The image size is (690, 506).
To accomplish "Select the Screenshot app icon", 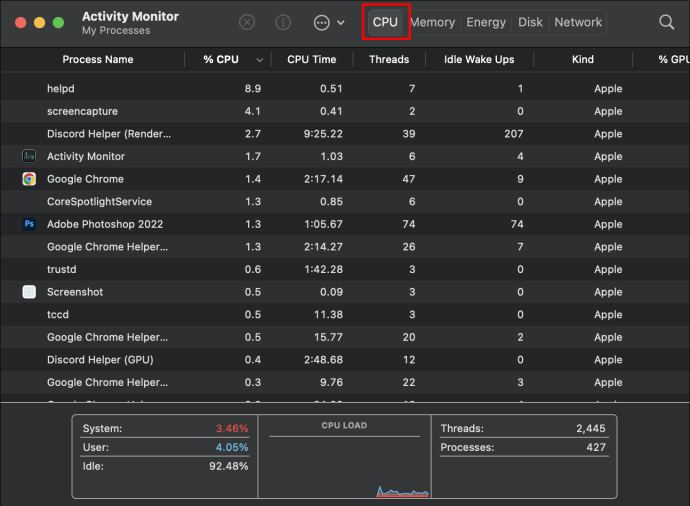I will pyautogui.click(x=29, y=292).
